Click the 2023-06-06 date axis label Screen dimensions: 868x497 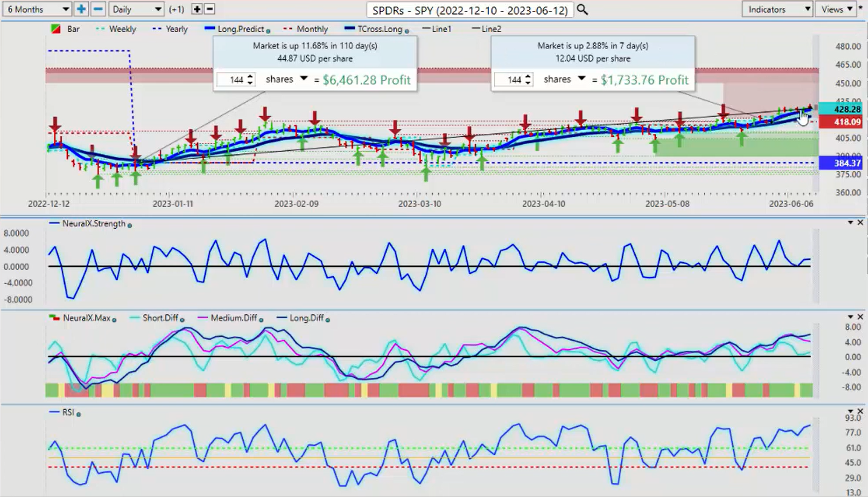click(791, 204)
